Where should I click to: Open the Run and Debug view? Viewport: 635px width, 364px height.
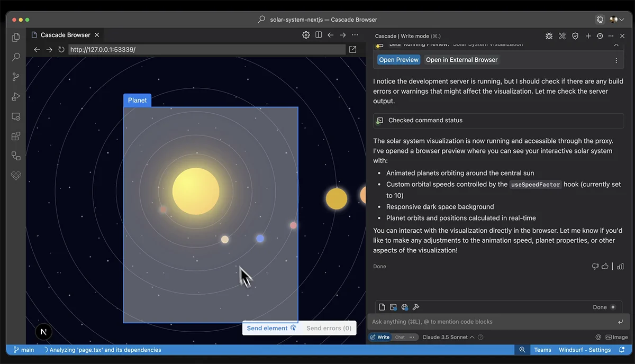coord(16,97)
